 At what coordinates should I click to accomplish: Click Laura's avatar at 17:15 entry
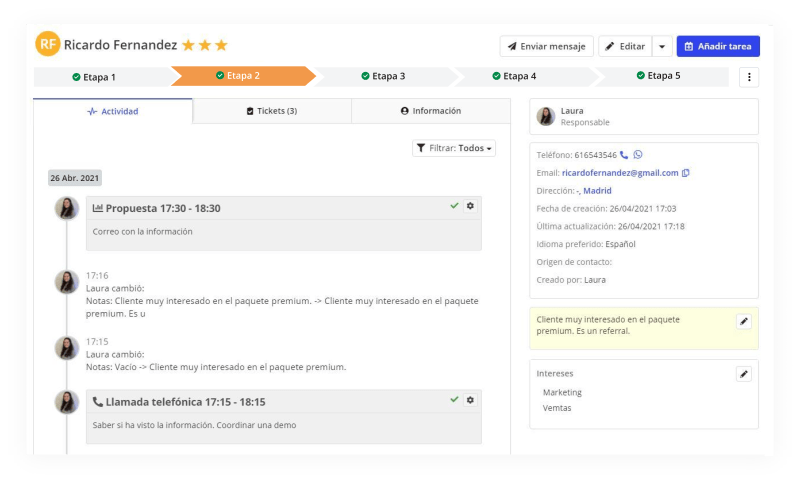tap(67, 348)
